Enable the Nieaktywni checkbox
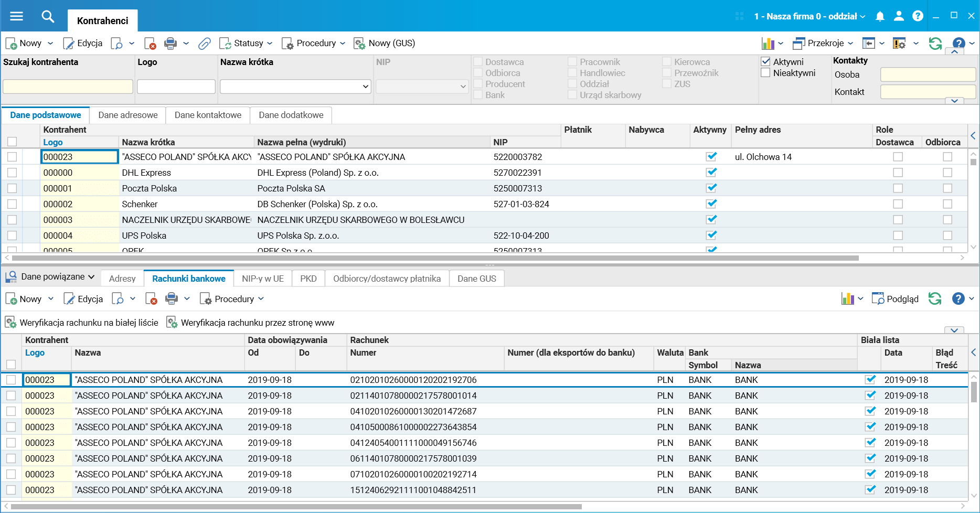The height and width of the screenshot is (513, 980). [766, 73]
